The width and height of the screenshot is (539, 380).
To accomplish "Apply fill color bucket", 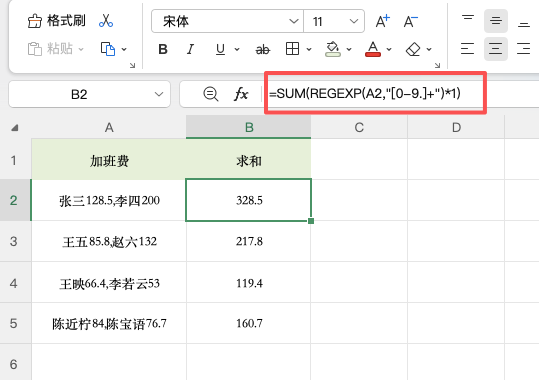I will click(333, 49).
